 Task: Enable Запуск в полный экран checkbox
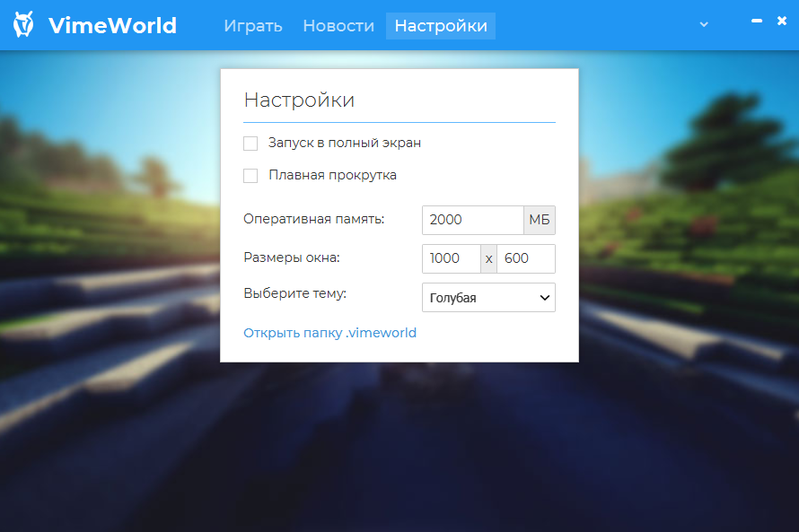click(250, 144)
